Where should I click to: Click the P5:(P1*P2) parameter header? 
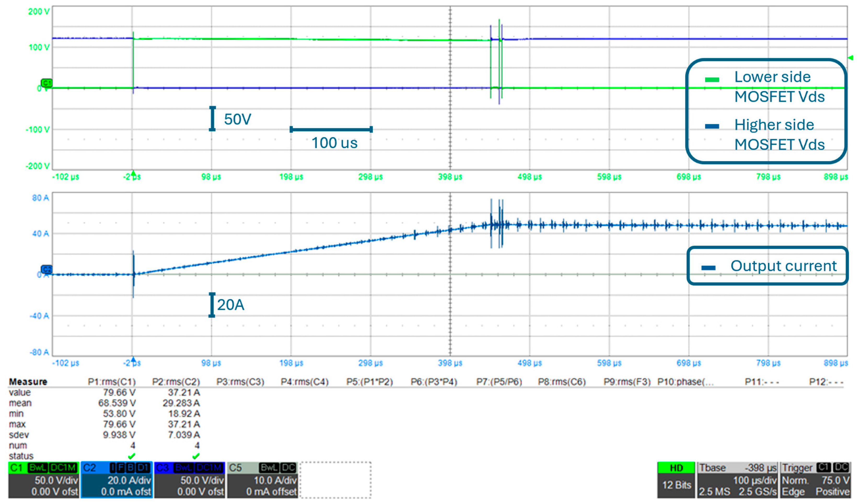[369, 382]
